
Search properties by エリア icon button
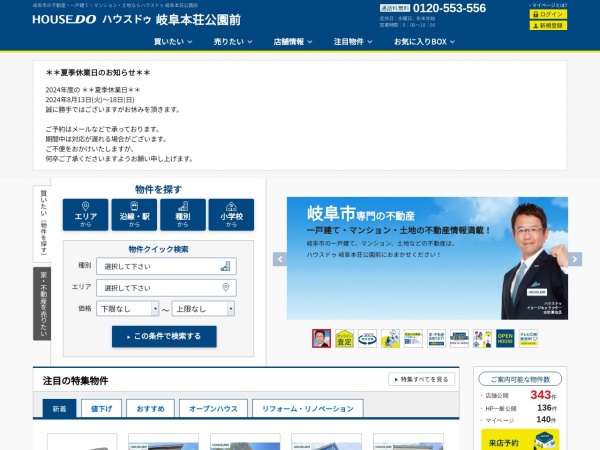coord(85,215)
